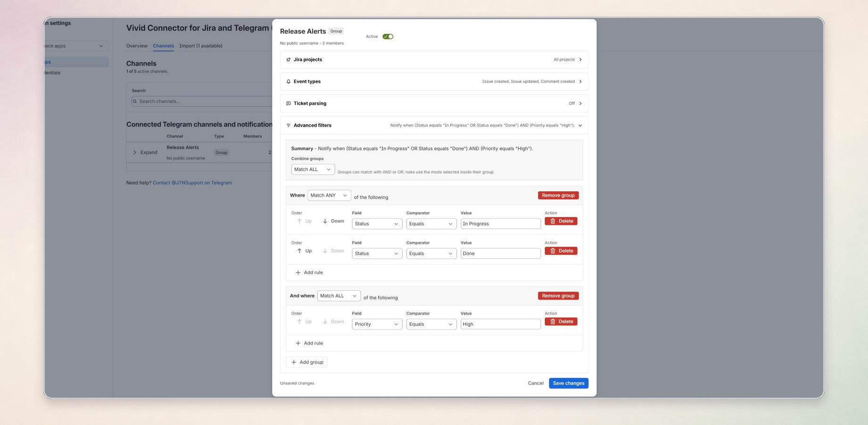The width and height of the screenshot is (868, 425).
Task: Open the Import (1 available) tab
Action: click(x=200, y=46)
